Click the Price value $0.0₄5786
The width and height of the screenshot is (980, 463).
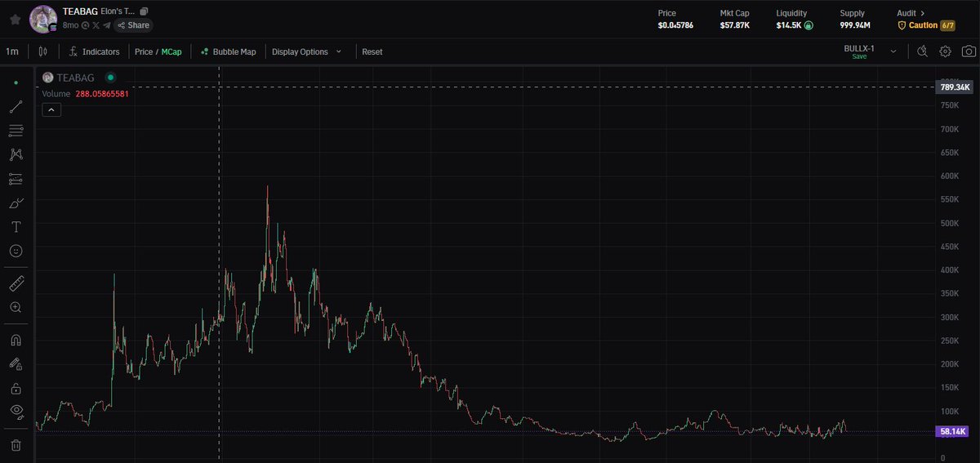676,25
